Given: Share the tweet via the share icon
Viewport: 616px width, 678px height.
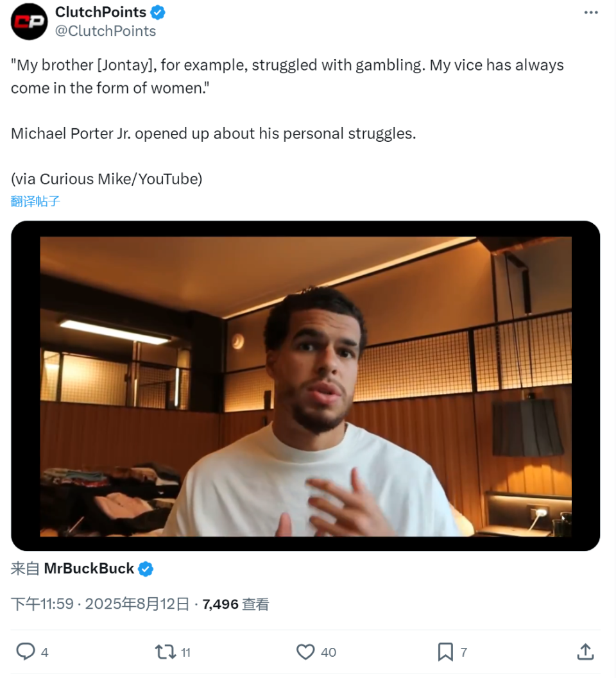Looking at the screenshot, I should (x=585, y=652).
